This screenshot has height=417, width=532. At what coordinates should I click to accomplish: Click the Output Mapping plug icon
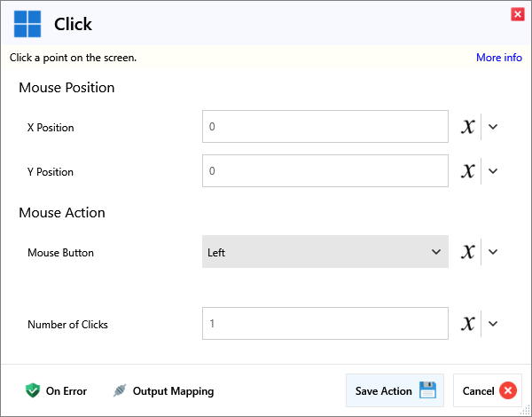tap(120, 390)
